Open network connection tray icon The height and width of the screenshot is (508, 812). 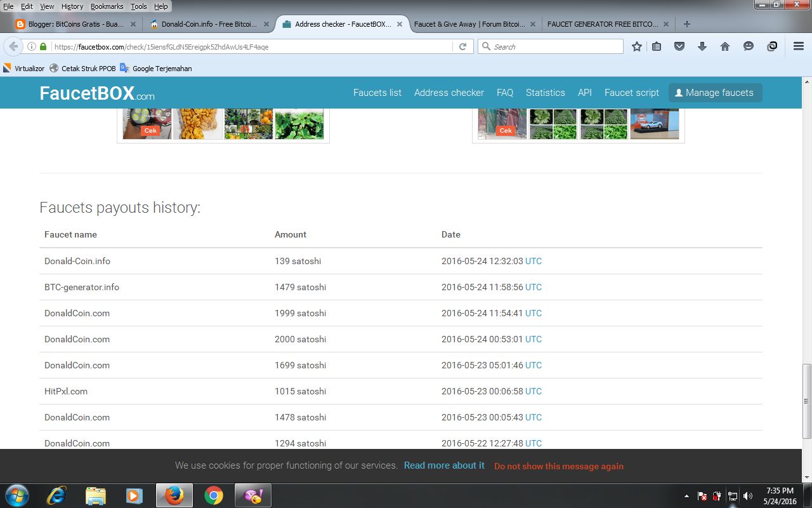coord(733,496)
